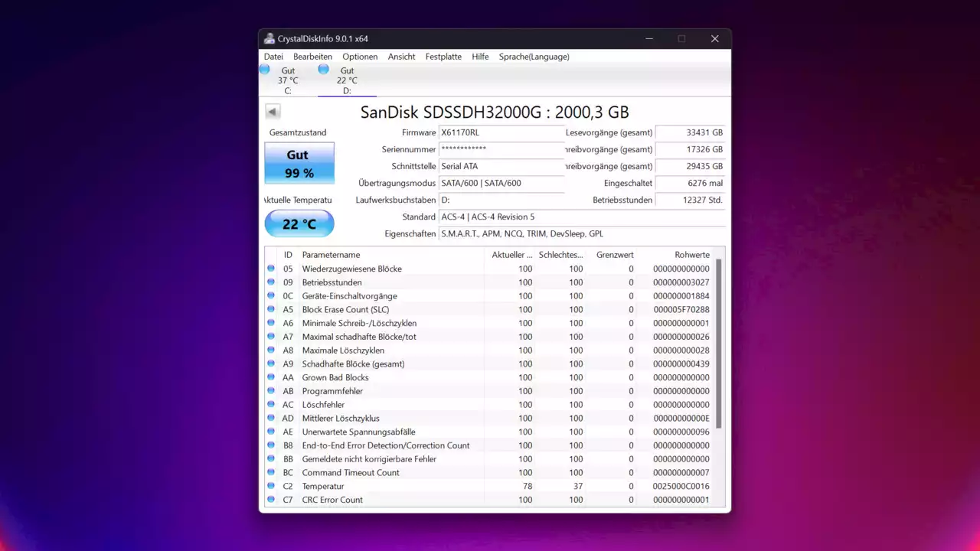Select drive C: tab at 37 °C
The image size is (980, 551).
click(x=288, y=80)
